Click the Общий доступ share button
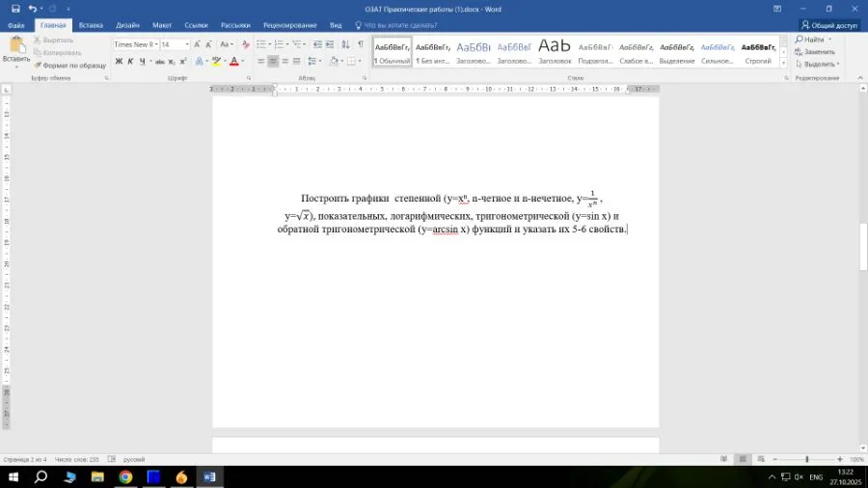The image size is (868, 488). 828,25
